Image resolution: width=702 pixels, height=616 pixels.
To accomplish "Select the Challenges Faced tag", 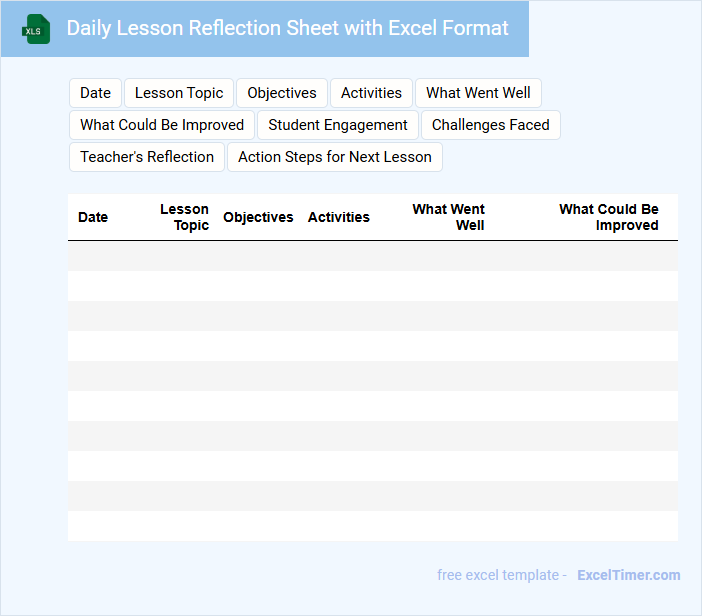I will pyautogui.click(x=491, y=125).
